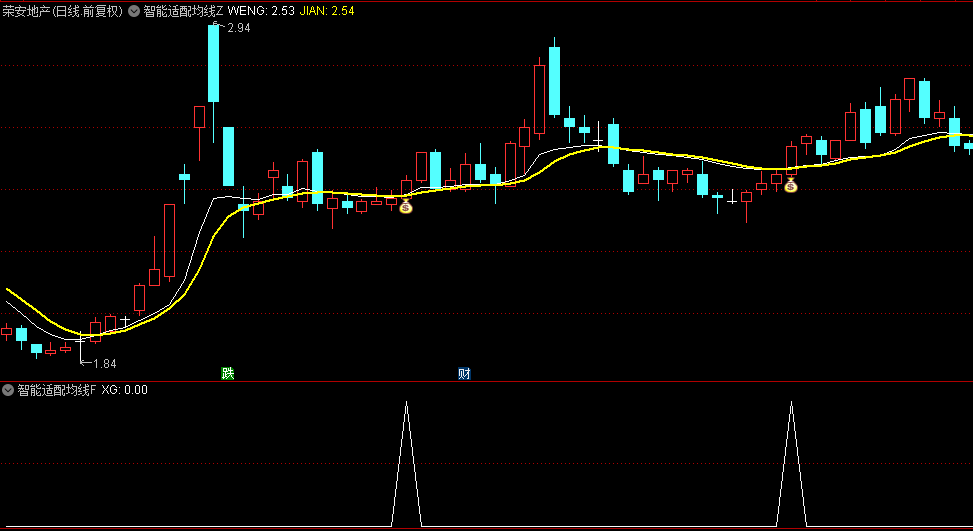Select the 荣安地产 stock title text

63,11
